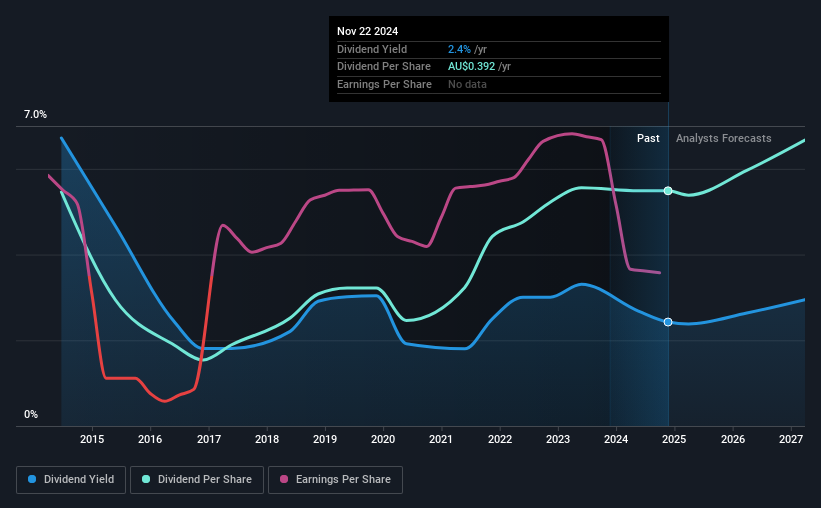Click the 2016 x-axis label
The width and height of the screenshot is (821, 508).
coord(150,439)
